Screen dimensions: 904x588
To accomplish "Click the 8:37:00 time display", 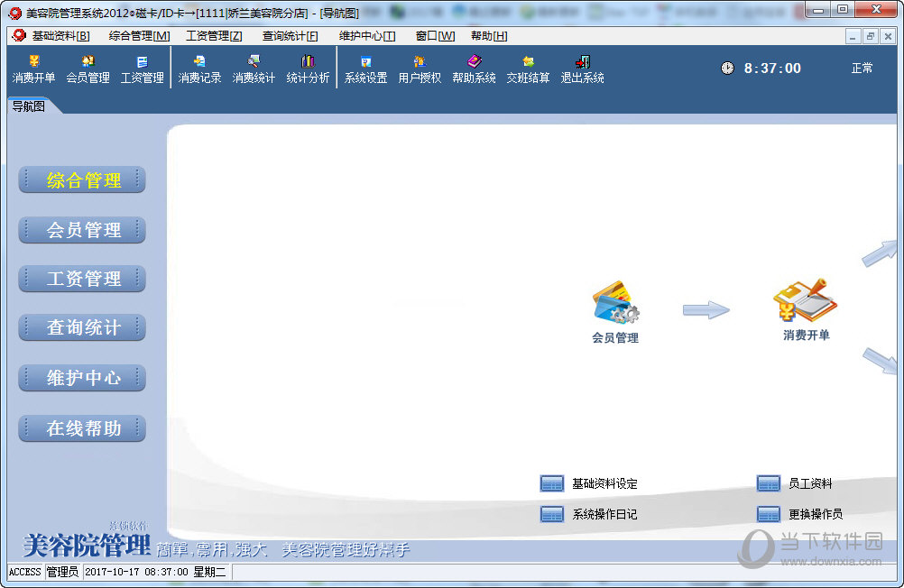I will pos(772,68).
